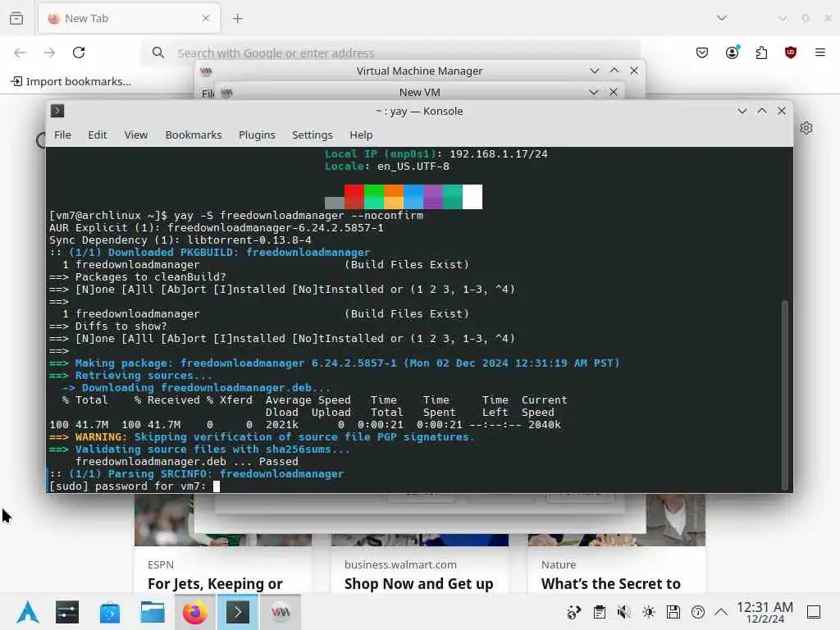The height and width of the screenshot is (630, 840).
Task: Close the New Tab browser tab
Action: click(x=206, y=18)
